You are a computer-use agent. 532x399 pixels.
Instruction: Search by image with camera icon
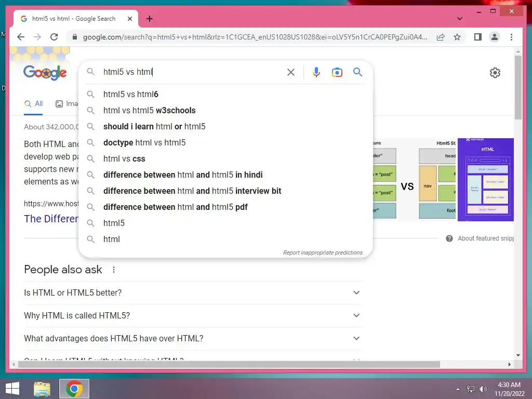pyautogui.click(x=337, y=72)
